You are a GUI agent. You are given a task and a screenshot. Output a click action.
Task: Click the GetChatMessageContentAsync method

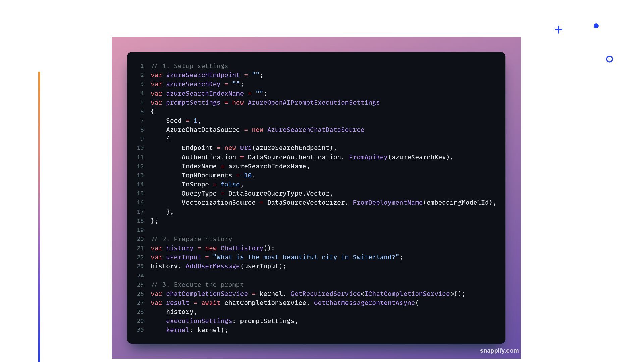pyautogui.click(x=364, y=303)
